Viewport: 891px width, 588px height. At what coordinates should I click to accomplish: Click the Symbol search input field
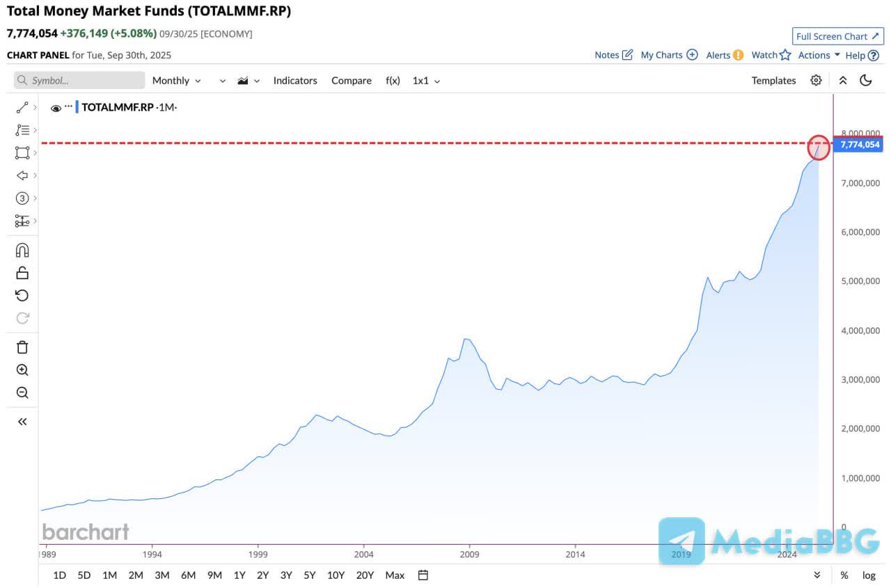(79, 80)
